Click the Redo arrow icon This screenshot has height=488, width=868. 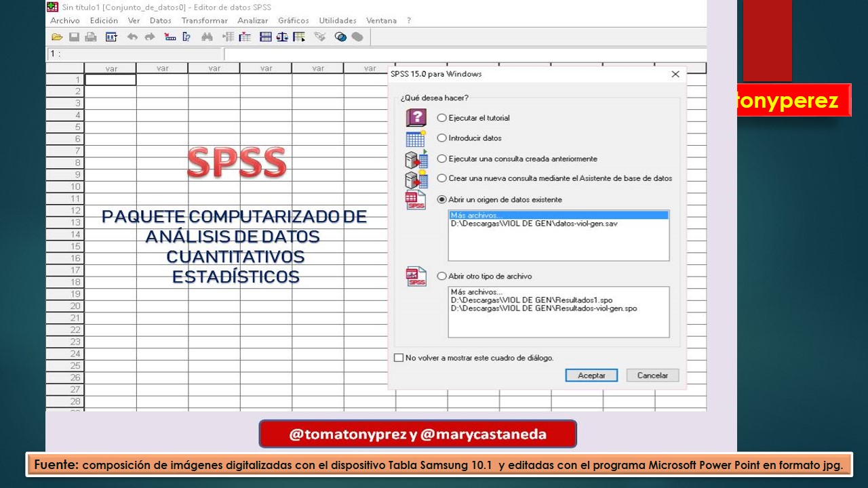click(150, 37)
